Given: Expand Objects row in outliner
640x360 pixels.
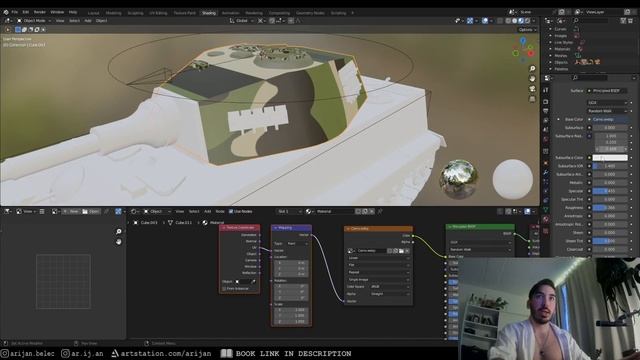Looking at the screenshot, I should point(551,62).
